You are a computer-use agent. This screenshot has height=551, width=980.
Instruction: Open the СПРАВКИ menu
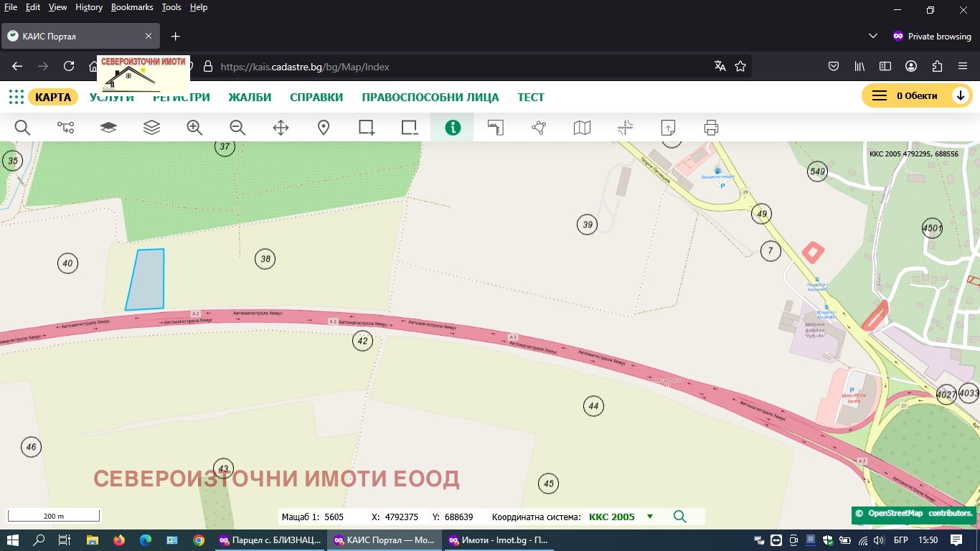(316, 97)
